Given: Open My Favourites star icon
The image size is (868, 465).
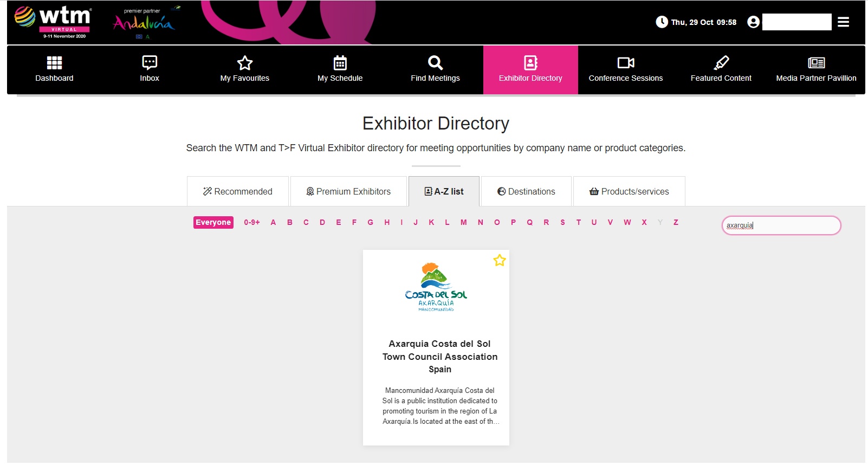Looking at the screenshot, I should pos(245,63).
